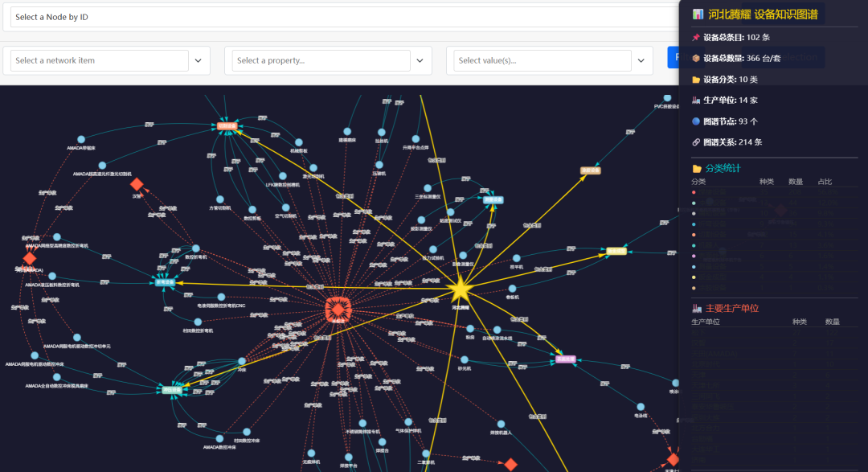
Task: Select the PVC挤胶设备 node
Action: [667, 98]
